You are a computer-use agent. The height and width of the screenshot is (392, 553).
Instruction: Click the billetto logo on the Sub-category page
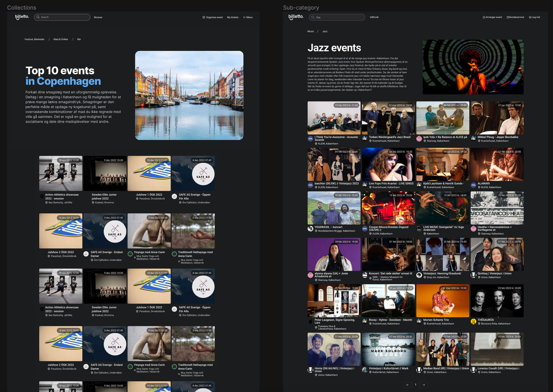[x=296, y=17]
